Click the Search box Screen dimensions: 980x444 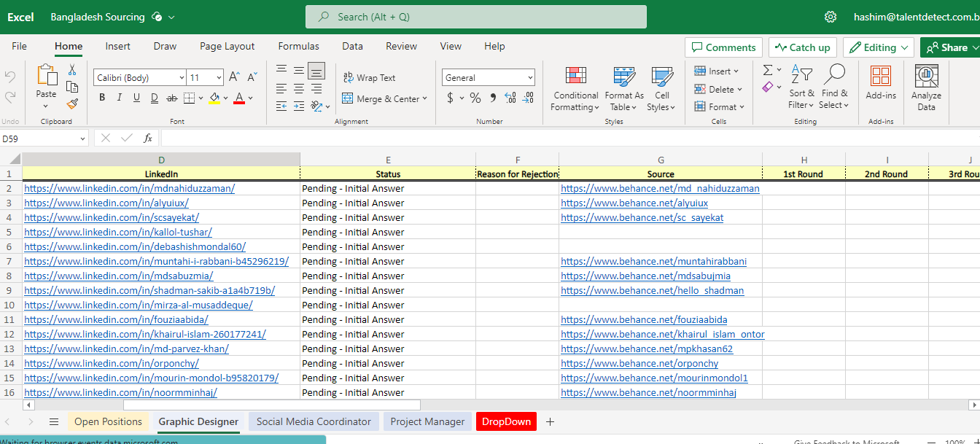tap(475, 17)
